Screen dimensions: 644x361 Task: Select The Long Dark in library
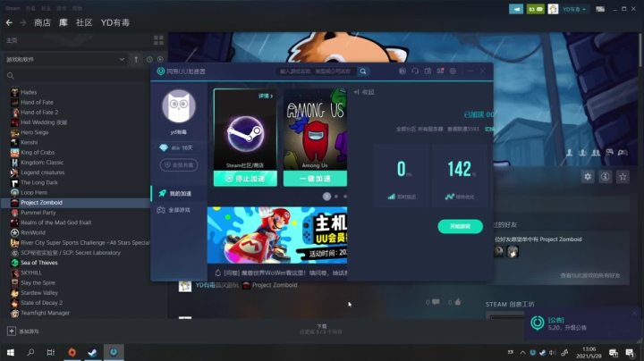(x=39, y=182)
